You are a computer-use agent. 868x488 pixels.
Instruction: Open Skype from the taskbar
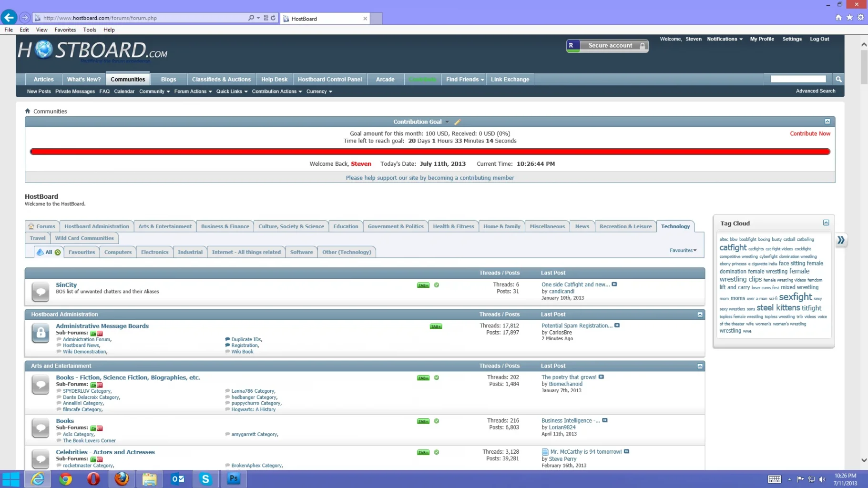205,479
